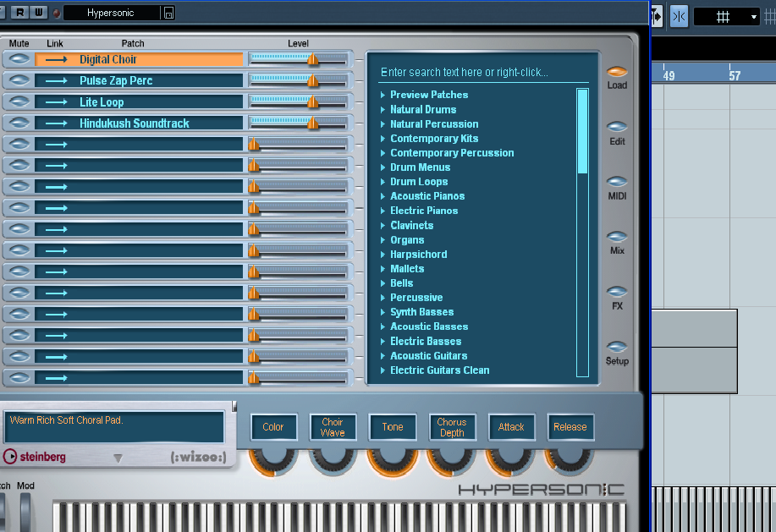Mute the Digital Choir patch
The width and height of the screenshot is (776, 532).
(x=19, y=59)
